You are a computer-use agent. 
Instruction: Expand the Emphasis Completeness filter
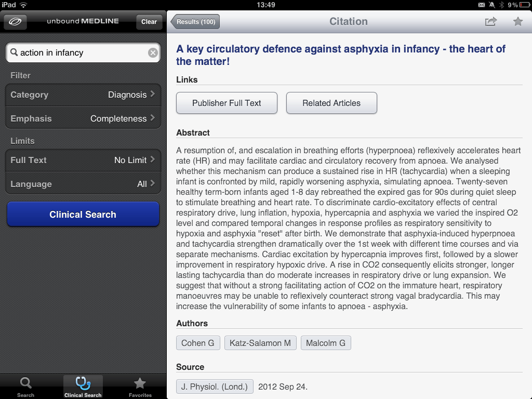83,118
